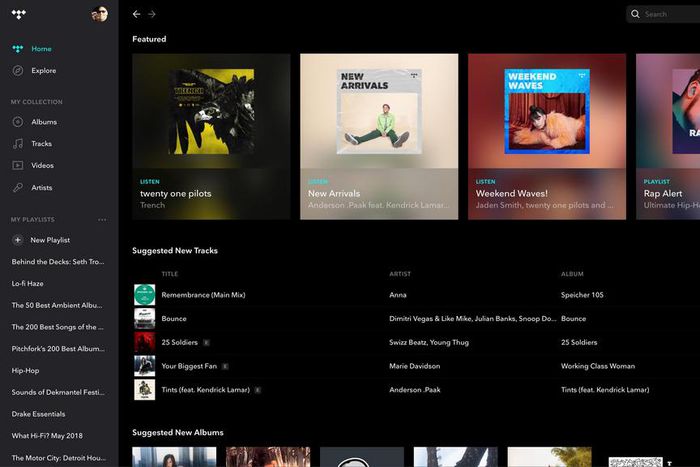
Task: Open Videos in My Collection
Action: click(42, 166)
